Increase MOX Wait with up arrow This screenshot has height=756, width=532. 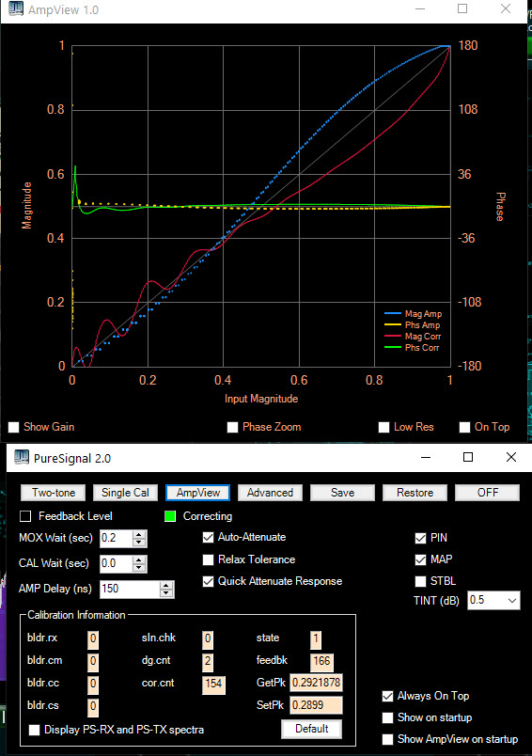pyautogui.click(x=139, y=534)
